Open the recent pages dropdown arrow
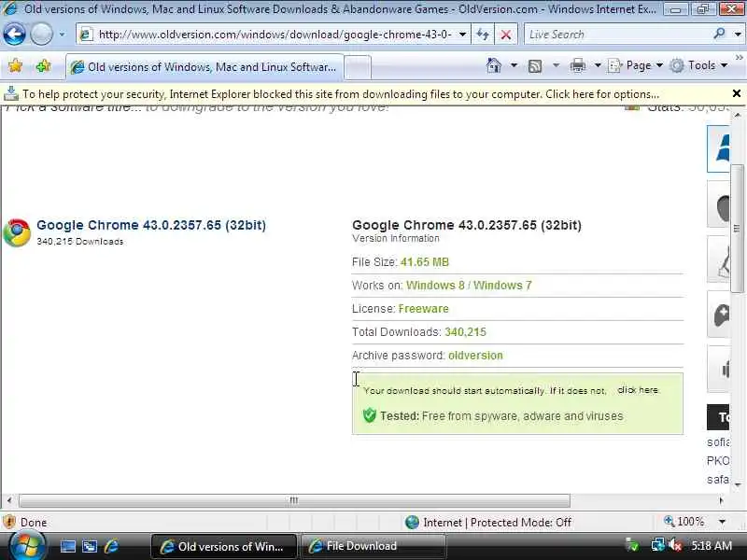This screenshot has width=747, height=560. (x=62, y=35)
